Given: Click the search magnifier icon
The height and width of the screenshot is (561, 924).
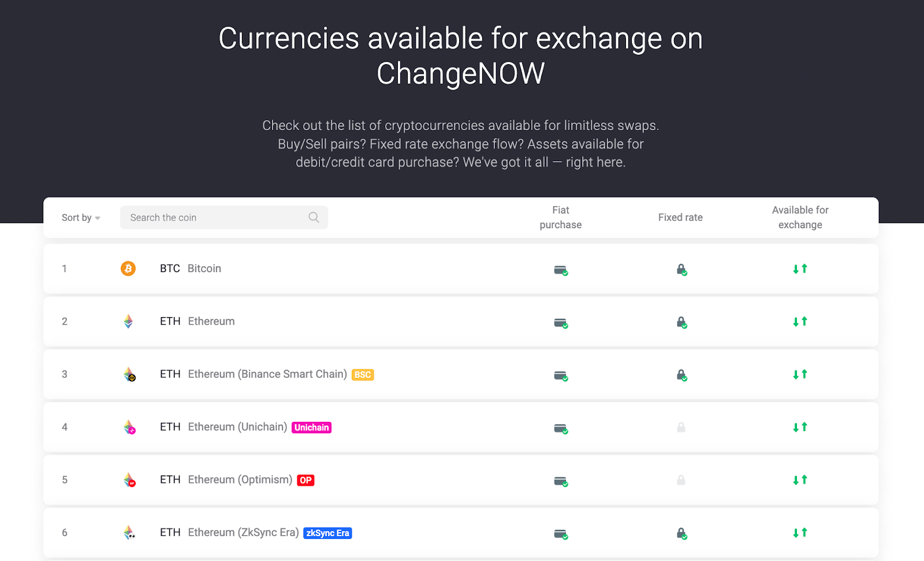Looking at the screenshot, I should (313, 217).
